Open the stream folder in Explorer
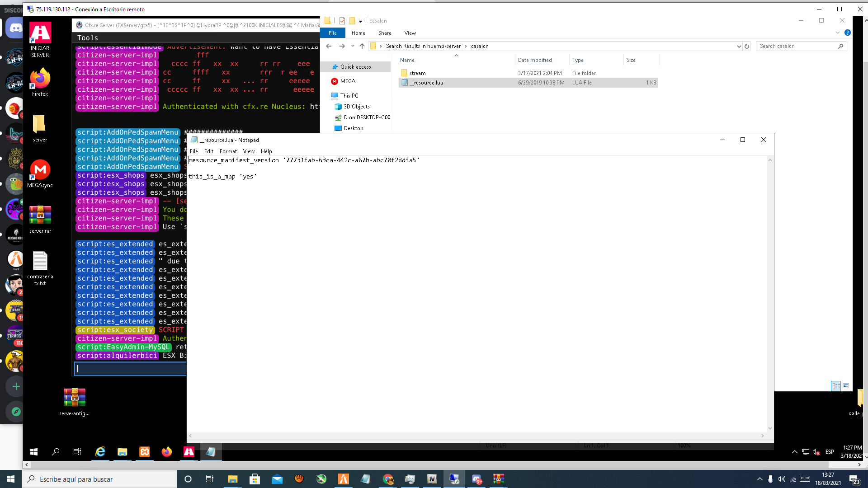Viewport: 868px width, 488px height. pos(416,73)
